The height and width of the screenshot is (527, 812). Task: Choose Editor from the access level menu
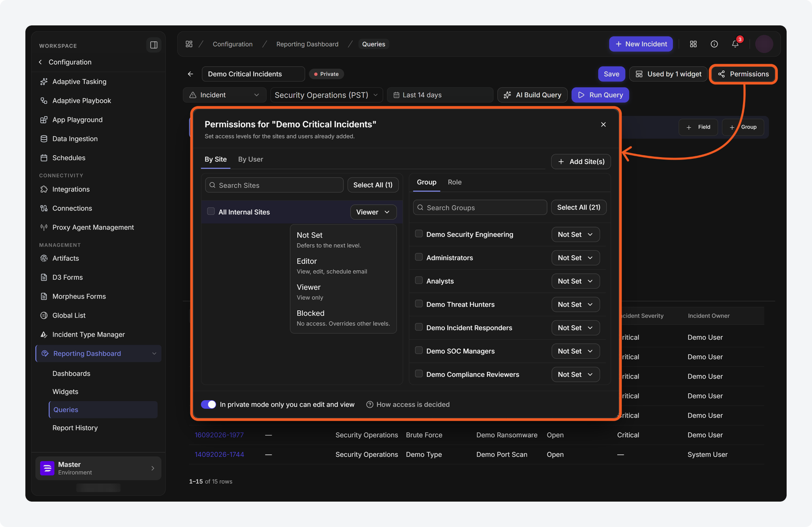pyautogui.click(x=343, y=266)
